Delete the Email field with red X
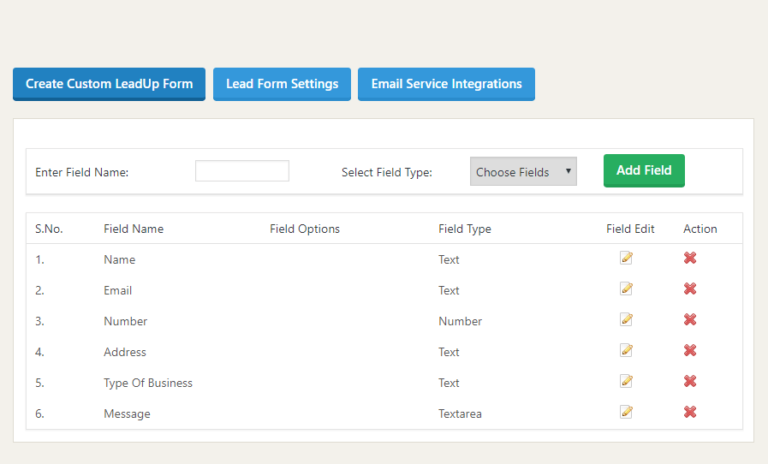Image resolution: width=768 pixels, height=464 pixels. [x=690, y=289]
